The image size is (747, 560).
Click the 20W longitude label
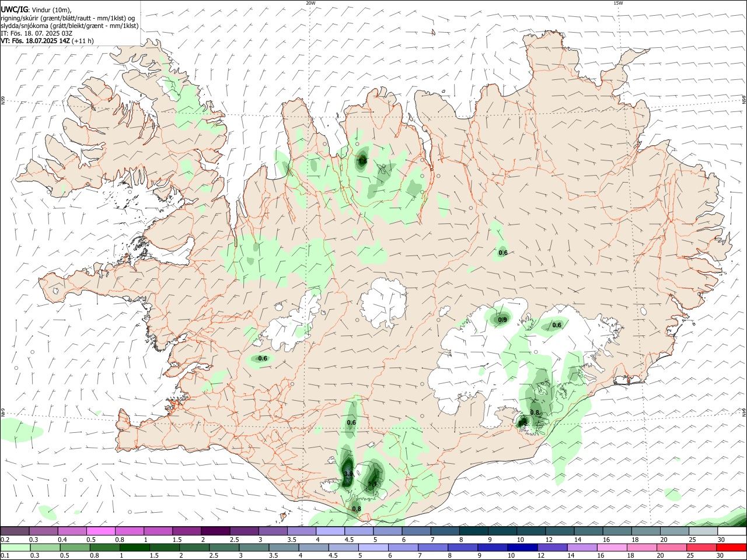(x=310, y=3)
